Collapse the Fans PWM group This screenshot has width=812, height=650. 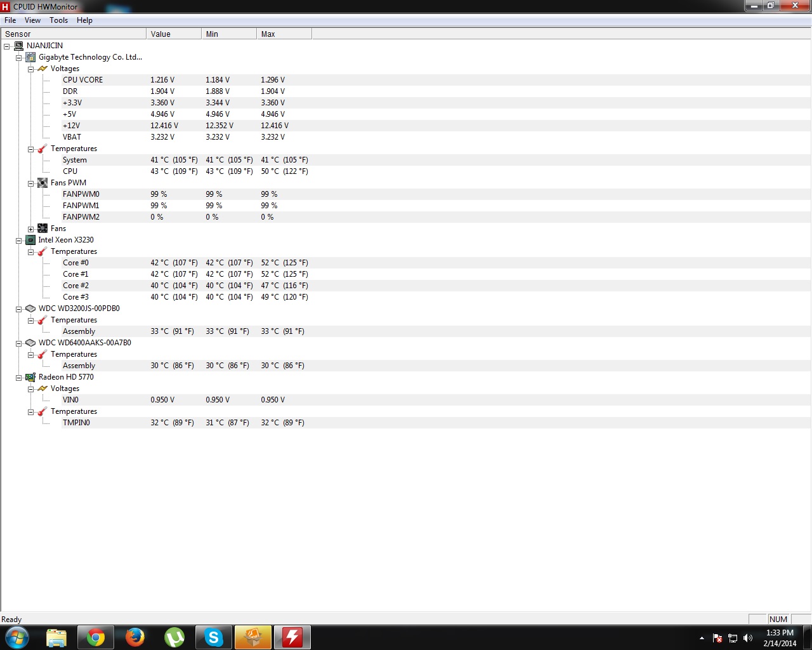pos(30,183)
